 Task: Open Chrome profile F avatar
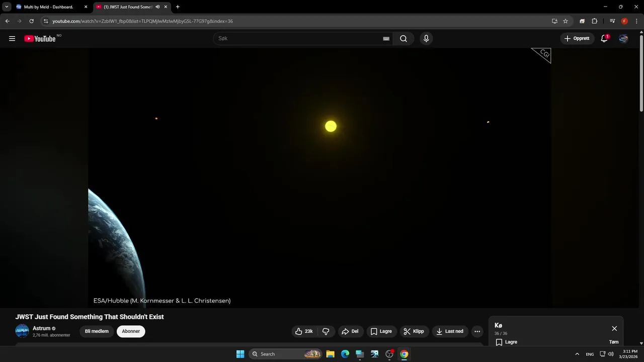click(624, 21)
